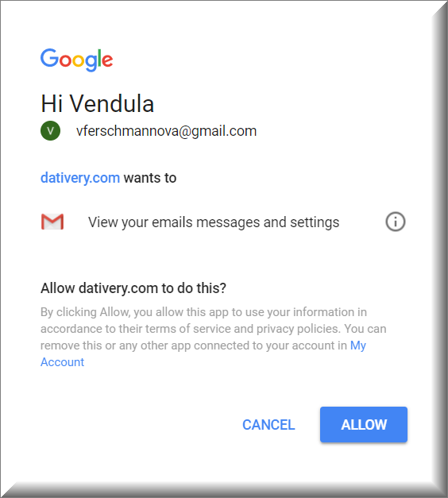The image size is (448, 498).
Task: Click the words wants to after dativery.com
Action: 150,178
